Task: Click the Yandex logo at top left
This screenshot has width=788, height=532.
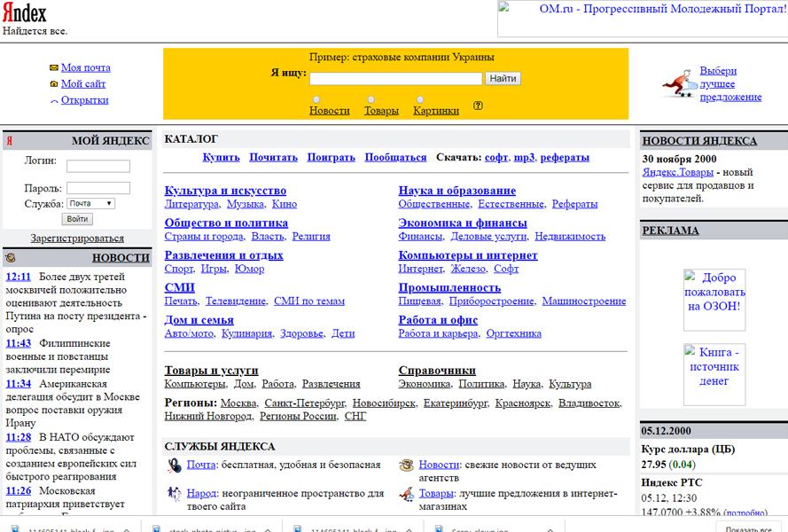Action: (24, 12)
